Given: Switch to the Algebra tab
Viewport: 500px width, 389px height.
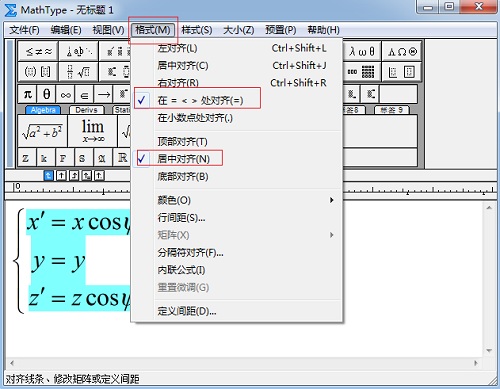Looking at the screenshot, I should tap(43, 110).
